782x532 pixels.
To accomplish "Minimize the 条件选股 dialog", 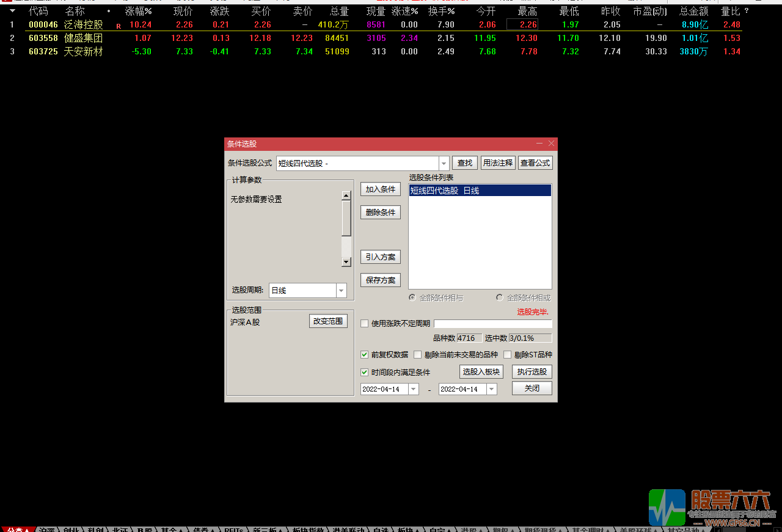I will (x=539, y=144).
